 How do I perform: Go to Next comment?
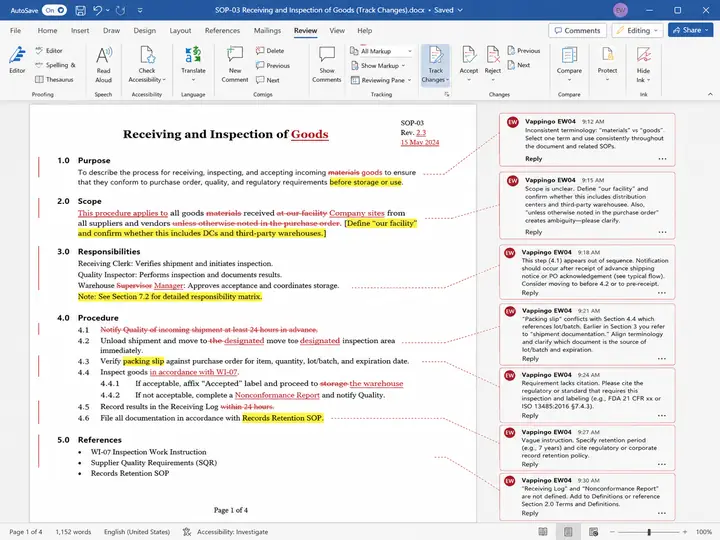pyautogui.click(x=268, y=80)
